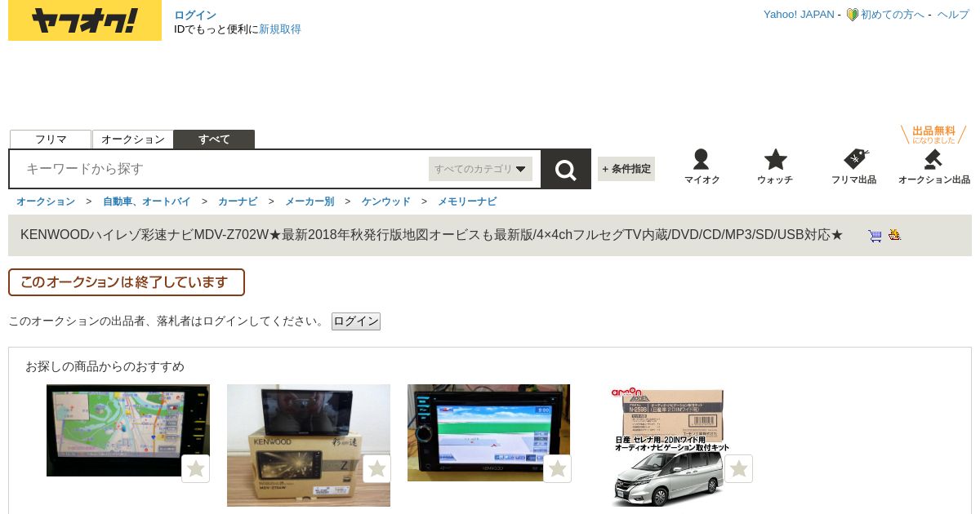The width and height of the screenshot is (980, 514).
Task: Click the shopping cart icon beside the title
Action: coord(875,236)
